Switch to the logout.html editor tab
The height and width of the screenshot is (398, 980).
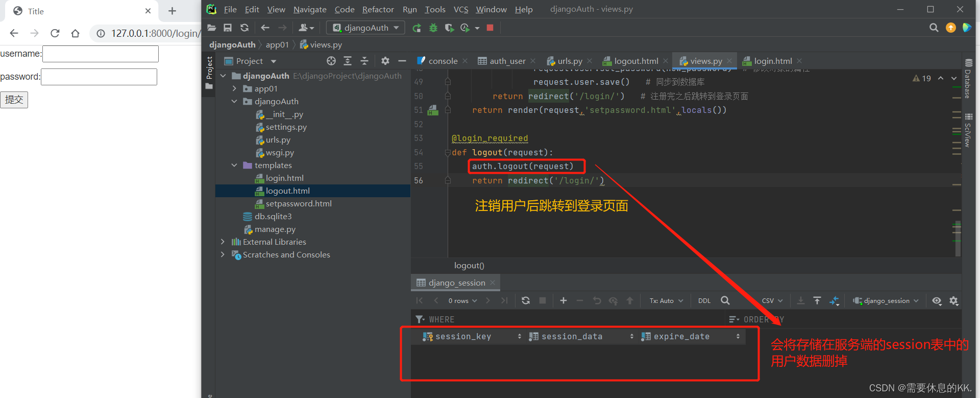coord(636,61)
